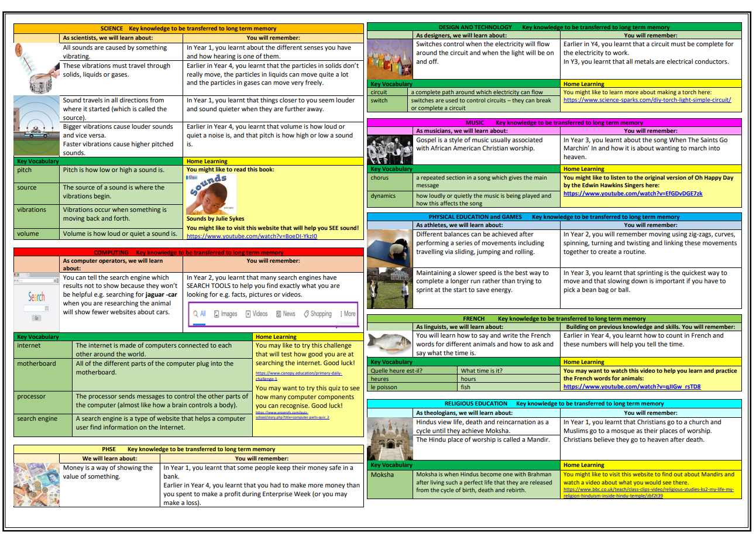Click the Mandir temple photo in Religious Education
756x536 pixels.
pos(390,438)
